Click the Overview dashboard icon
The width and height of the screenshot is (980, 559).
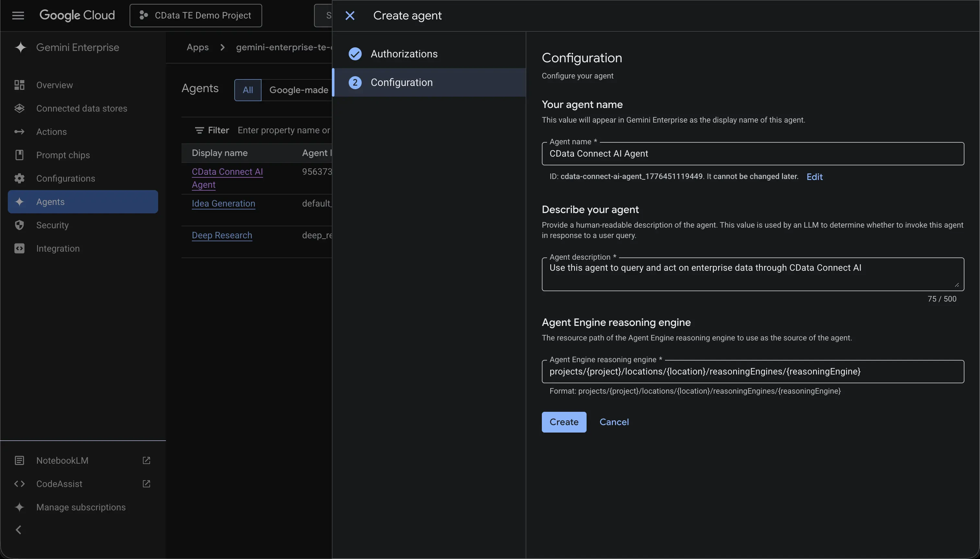[x=19, y=85]
